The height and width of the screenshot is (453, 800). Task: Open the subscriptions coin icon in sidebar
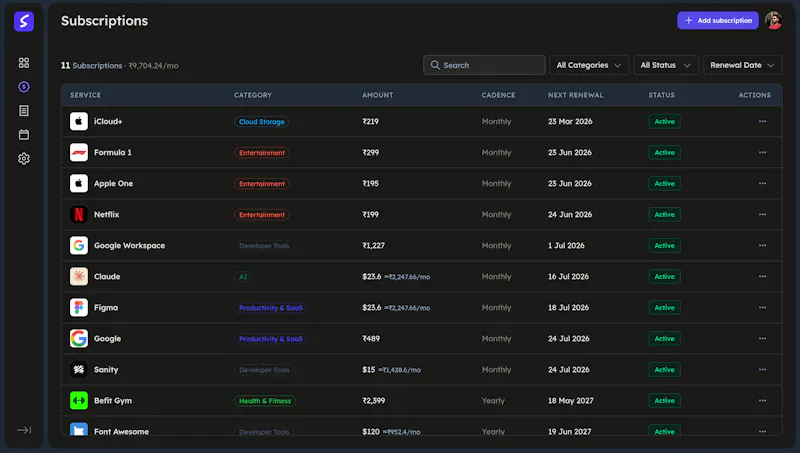click(x=23, y=87)
